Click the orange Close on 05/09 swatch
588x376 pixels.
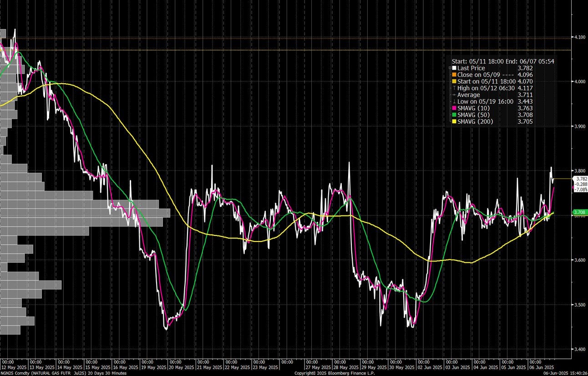coord(454,75)
